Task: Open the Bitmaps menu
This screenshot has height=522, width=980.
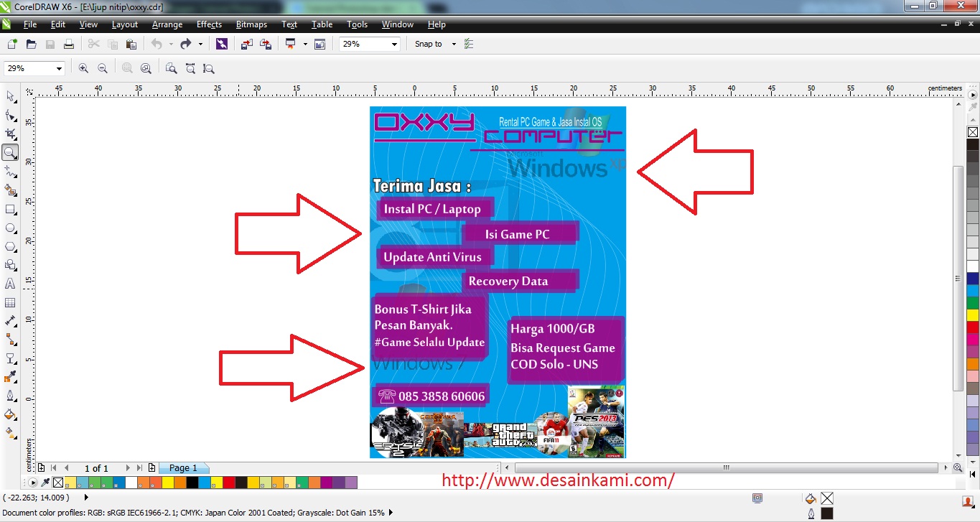Action: tap(251, 24)
